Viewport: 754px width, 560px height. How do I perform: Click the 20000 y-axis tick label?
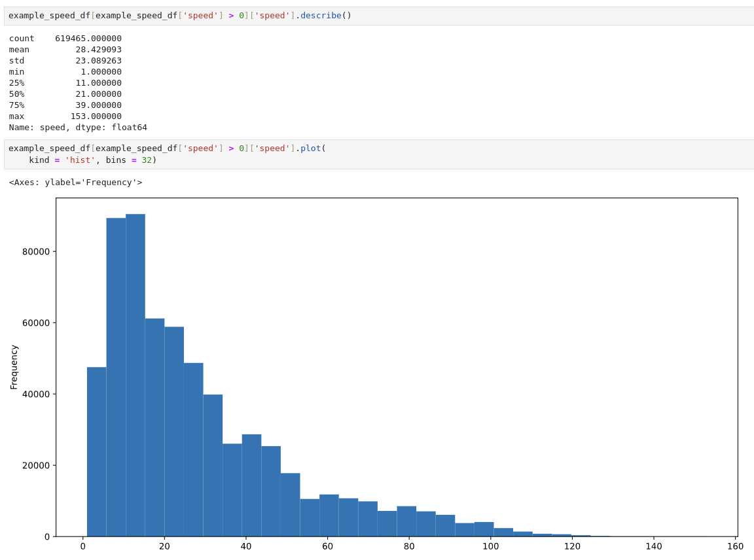click(x=36, y=465)
